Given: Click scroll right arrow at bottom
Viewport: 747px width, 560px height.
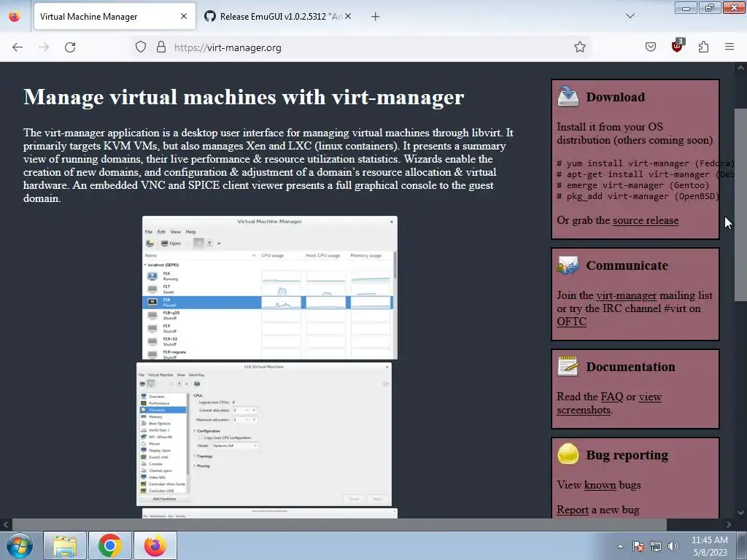Looking at the screenshot, I should 729,525.
